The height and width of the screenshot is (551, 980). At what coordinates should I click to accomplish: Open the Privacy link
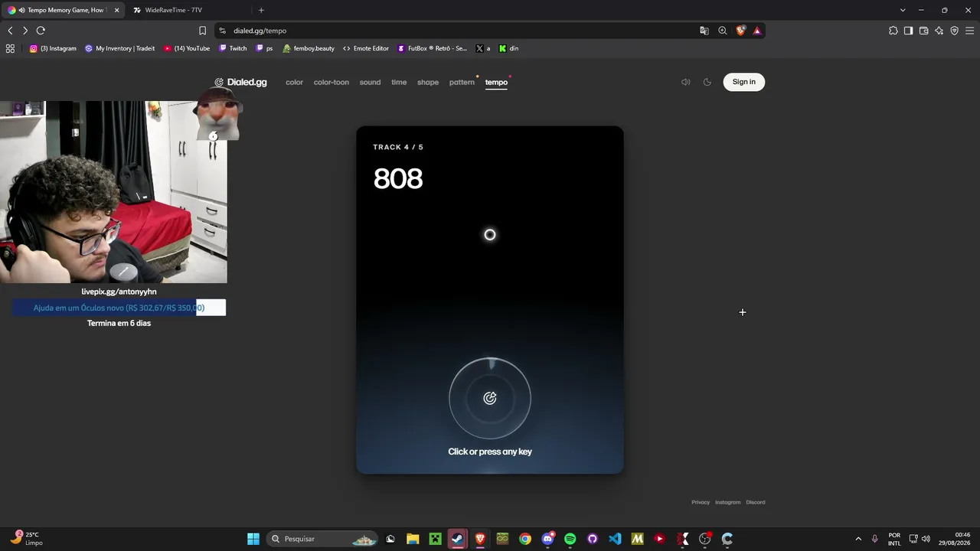[x=701, y=502]
